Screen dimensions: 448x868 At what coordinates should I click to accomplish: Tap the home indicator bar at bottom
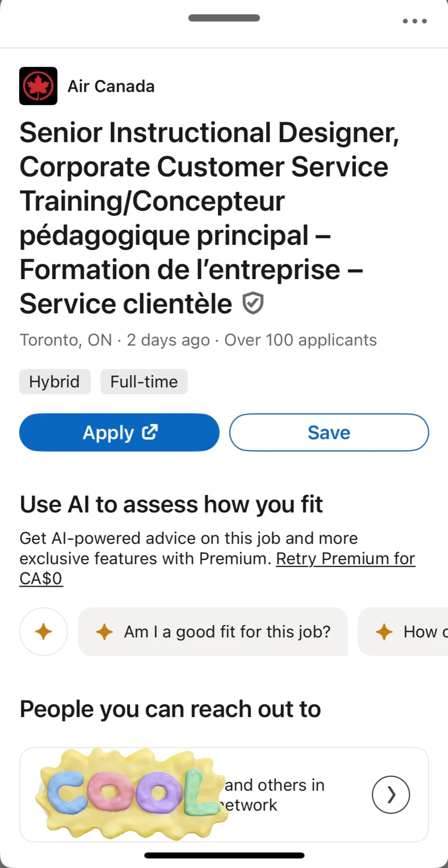224,855
